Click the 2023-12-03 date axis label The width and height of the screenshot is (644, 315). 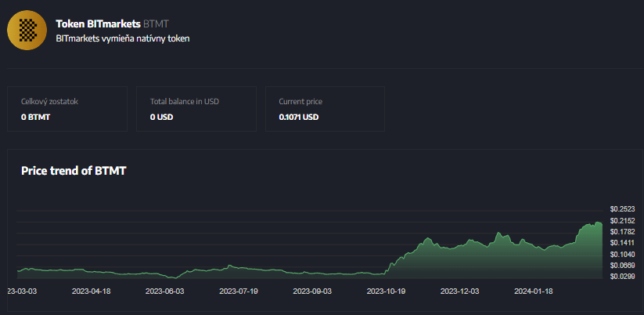click(x=459, y=291)
